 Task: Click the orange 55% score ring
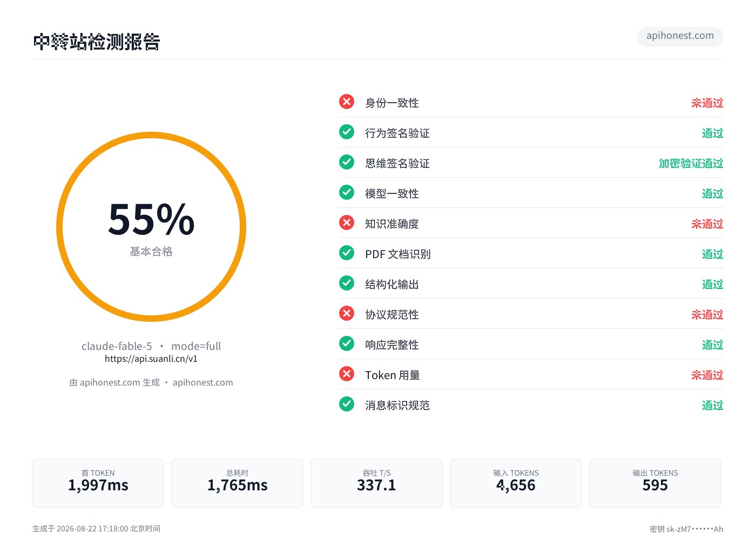pos(151,227)
